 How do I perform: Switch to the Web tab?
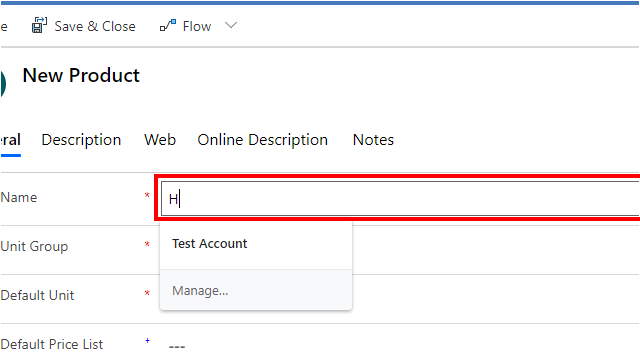click(160, 140)
